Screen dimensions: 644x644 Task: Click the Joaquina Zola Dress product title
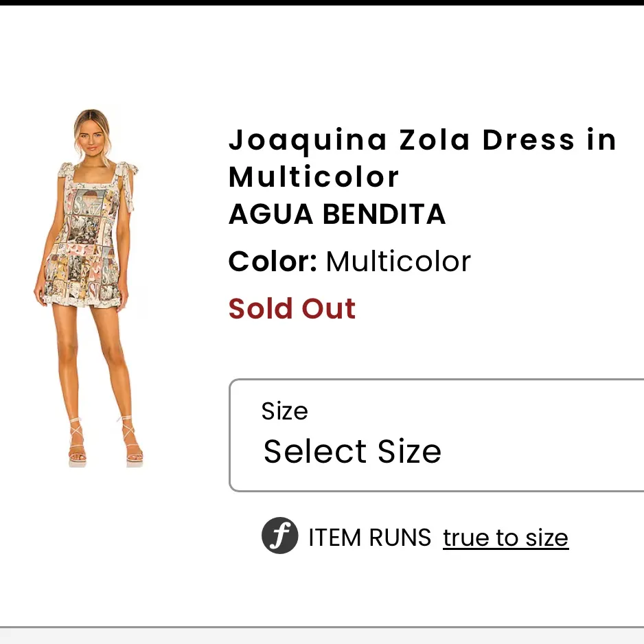pyautogui.click(x=422, y=140)
